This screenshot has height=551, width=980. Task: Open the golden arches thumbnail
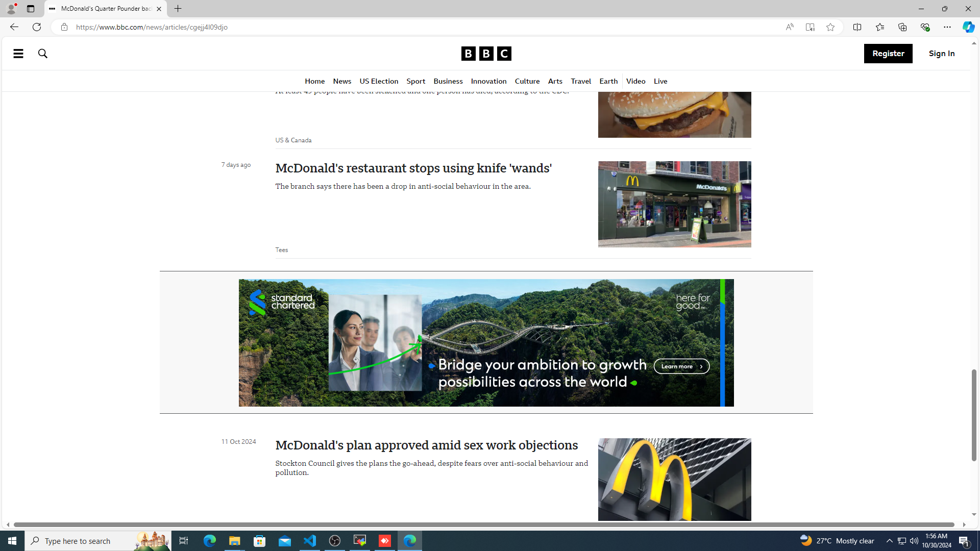click(x=674, y=480)
